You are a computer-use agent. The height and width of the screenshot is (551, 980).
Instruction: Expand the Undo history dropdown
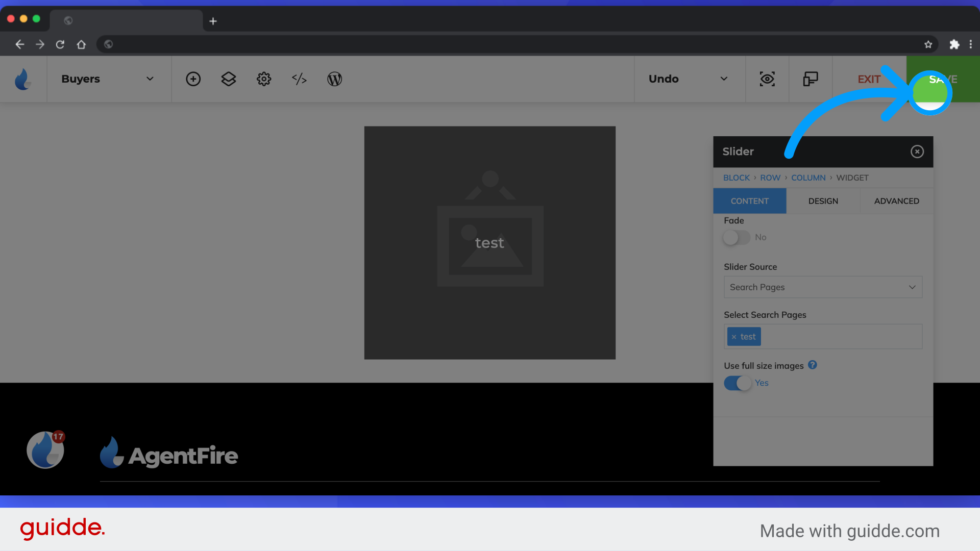click(x=689, y=79)
